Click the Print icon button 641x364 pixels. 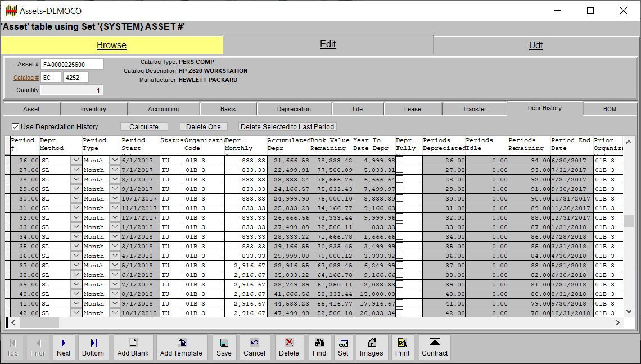tap(402, 343)
